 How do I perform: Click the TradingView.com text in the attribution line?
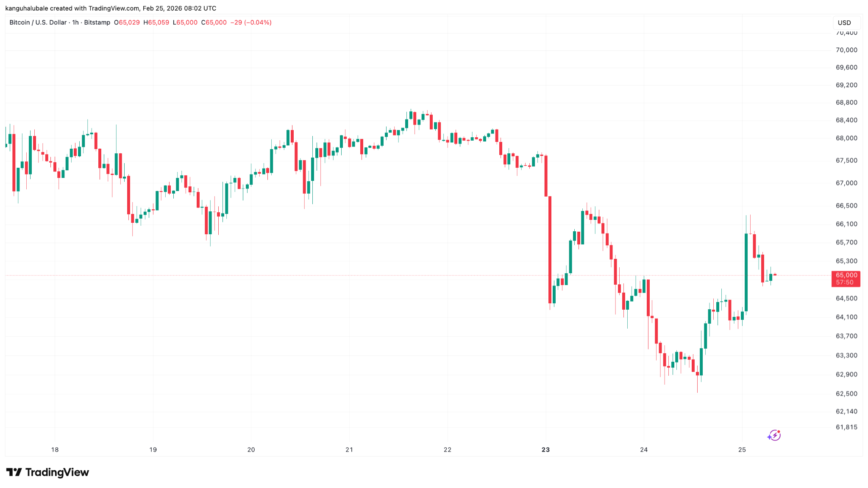click(x=114, y=8)
